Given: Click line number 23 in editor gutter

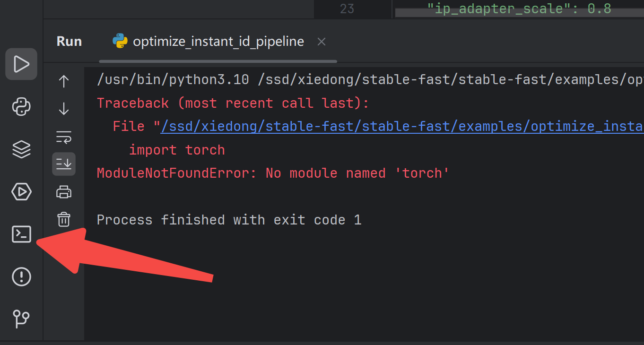Looking at the screenshot, I should (x=347, y=9).
